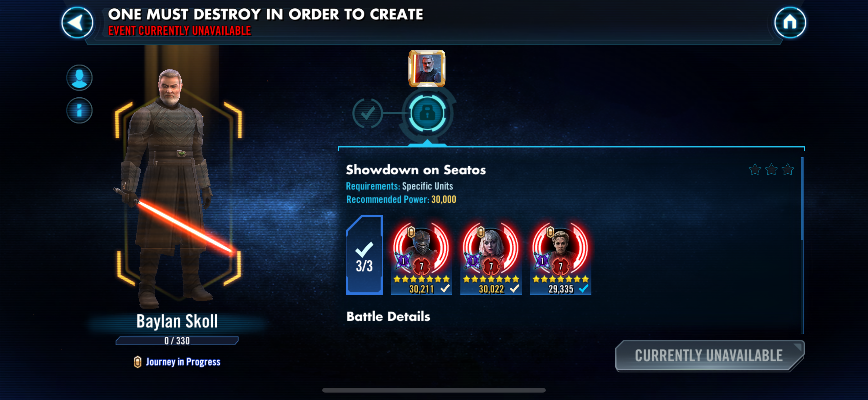Click the three-star rating indicator

tap(771, 170)
